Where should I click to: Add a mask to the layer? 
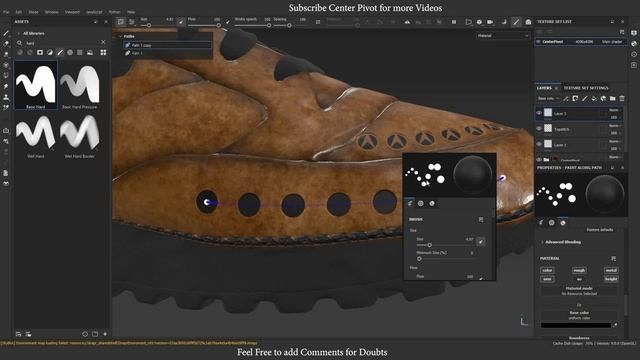click(x=575, y=98)
